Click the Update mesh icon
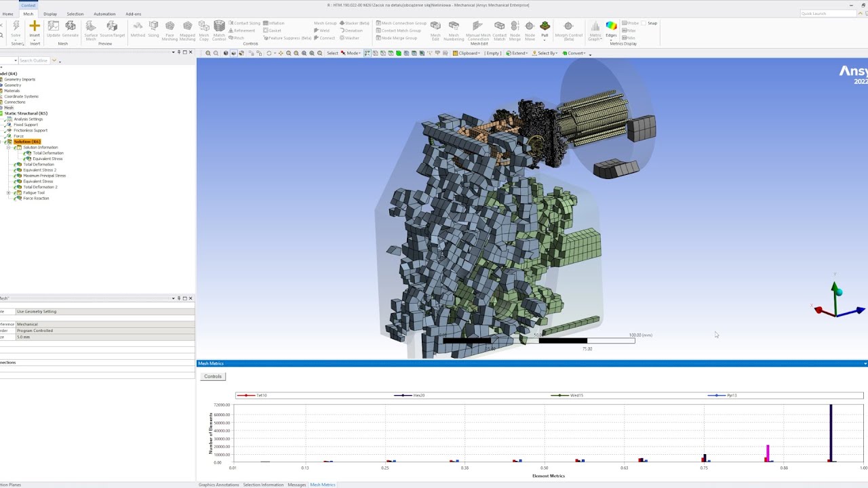This screenshot has width=868, height=488. (x=53, y=27)
